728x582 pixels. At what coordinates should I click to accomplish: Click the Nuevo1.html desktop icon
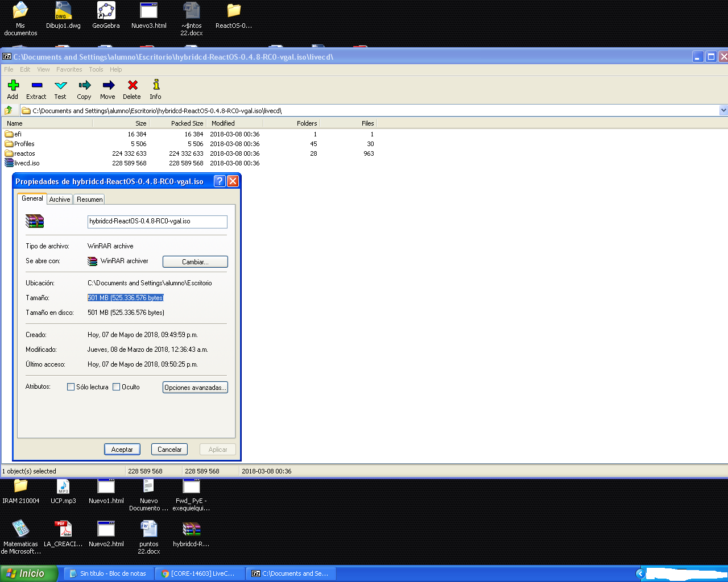pos(106,491)
